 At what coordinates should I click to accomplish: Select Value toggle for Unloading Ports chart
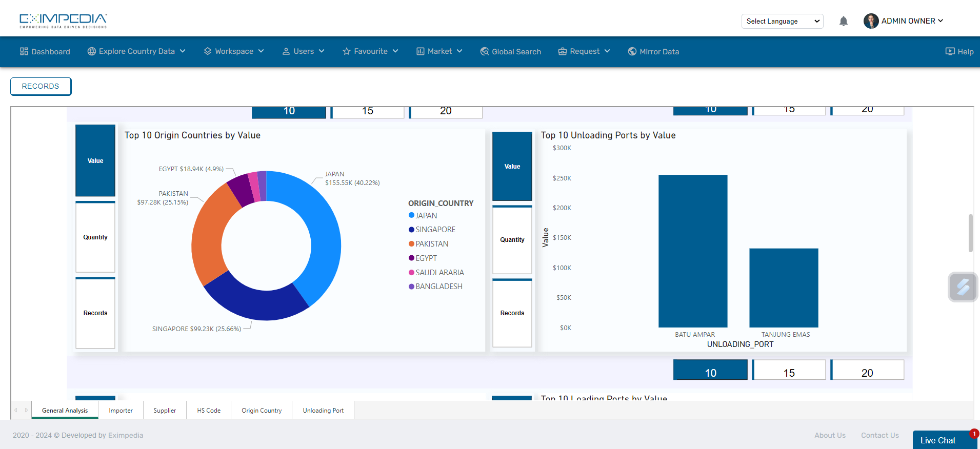512,166
